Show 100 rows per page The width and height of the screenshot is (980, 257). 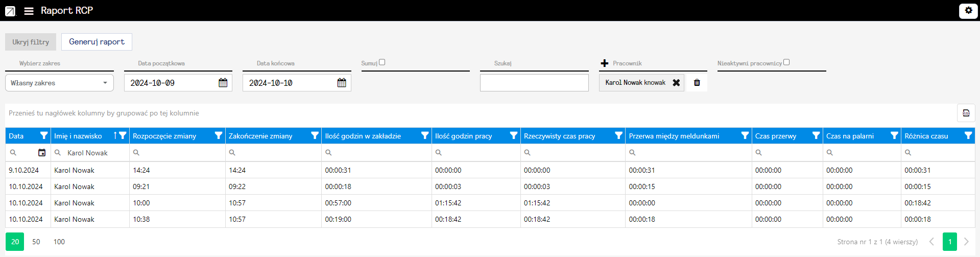(59, 242)
